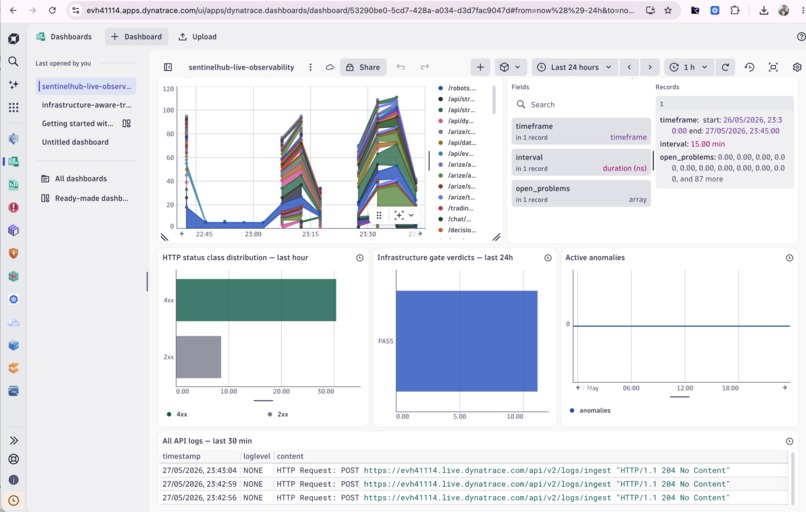The width and height of the screenshot is (806, 512).
Task: Click the undo arrow in the dashboard toolbar
Action: (401, 67)
